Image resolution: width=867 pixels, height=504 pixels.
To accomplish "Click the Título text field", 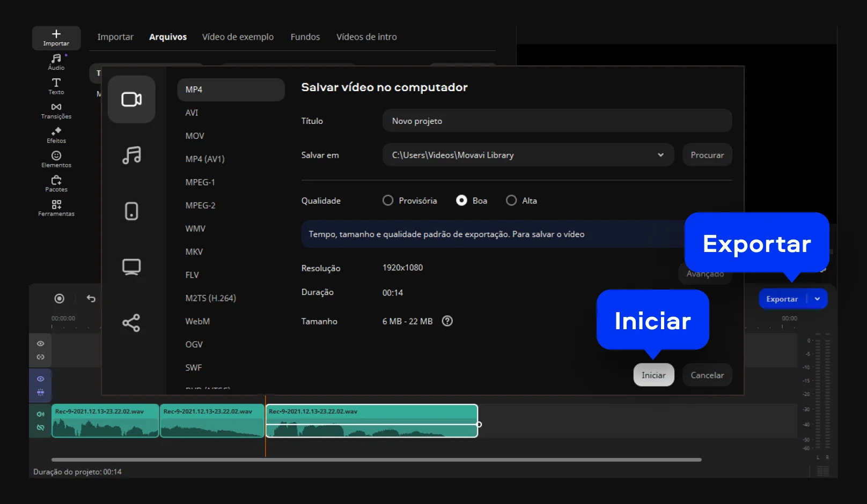I will click(x=556, y=121).
